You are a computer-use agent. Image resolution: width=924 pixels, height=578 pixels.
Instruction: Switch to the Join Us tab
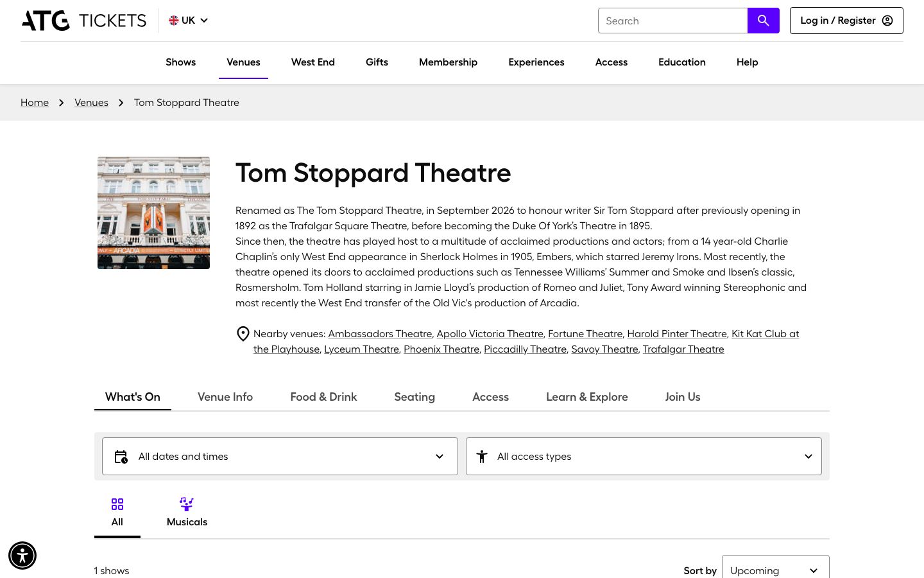(x=683, y=397)
